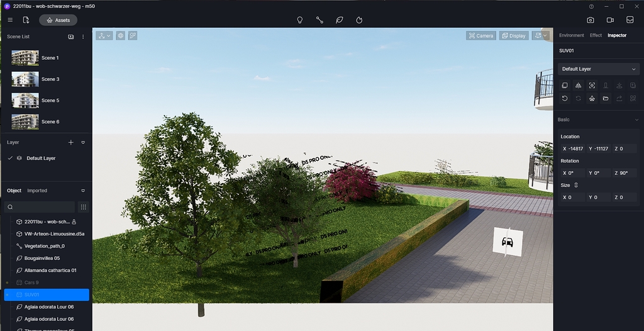This screenshot has height=331, width=644.
Task: Switch to the Environment tab
Action: (x=571, y=35)
